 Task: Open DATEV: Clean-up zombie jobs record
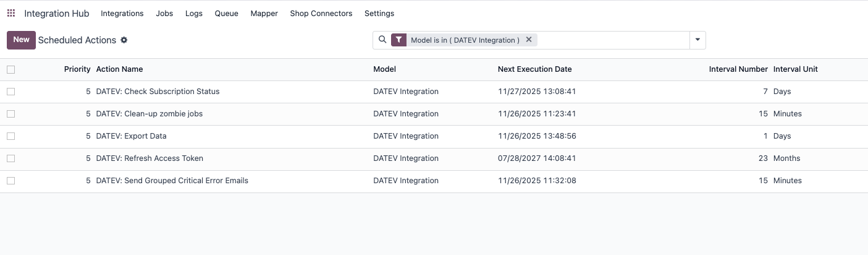pyautogui.click(x=150, y=114)
